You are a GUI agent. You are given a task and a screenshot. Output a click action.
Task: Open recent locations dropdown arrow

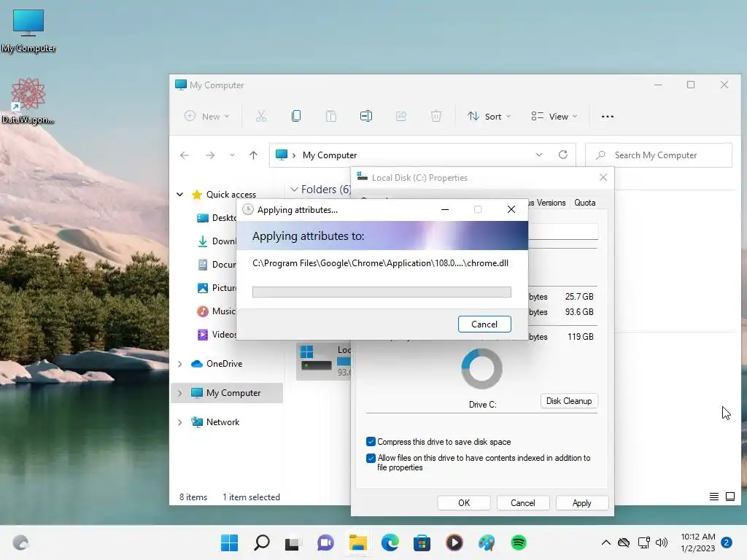pos(232,155)
